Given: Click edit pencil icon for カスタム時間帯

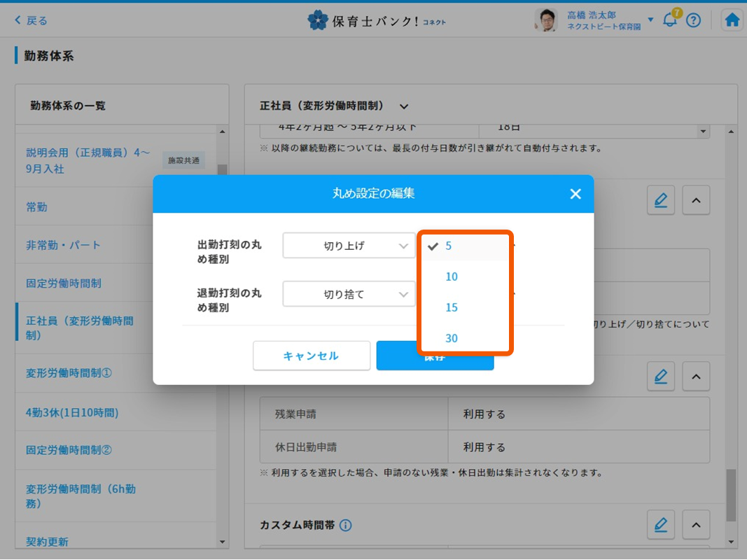Looking at the screenshot, I should [660, 525].
